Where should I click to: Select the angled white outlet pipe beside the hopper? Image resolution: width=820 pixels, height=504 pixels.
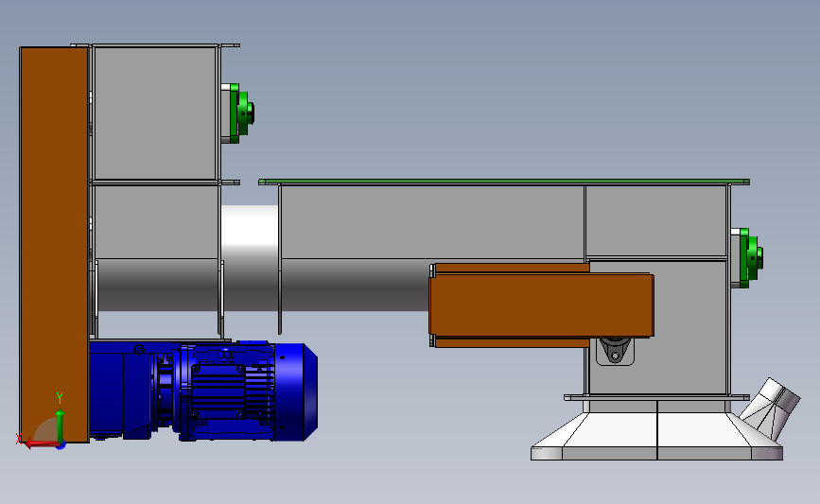click(772, 408)
